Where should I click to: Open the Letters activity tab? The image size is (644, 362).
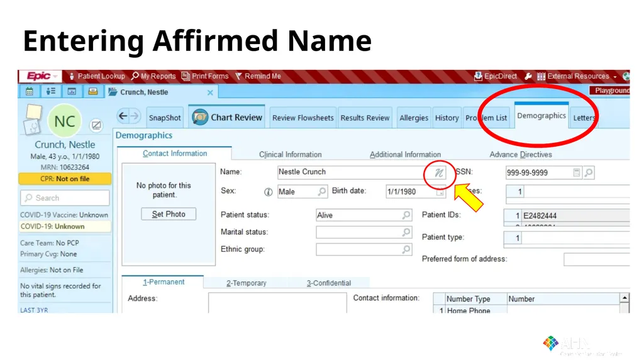tap(584, 118)
